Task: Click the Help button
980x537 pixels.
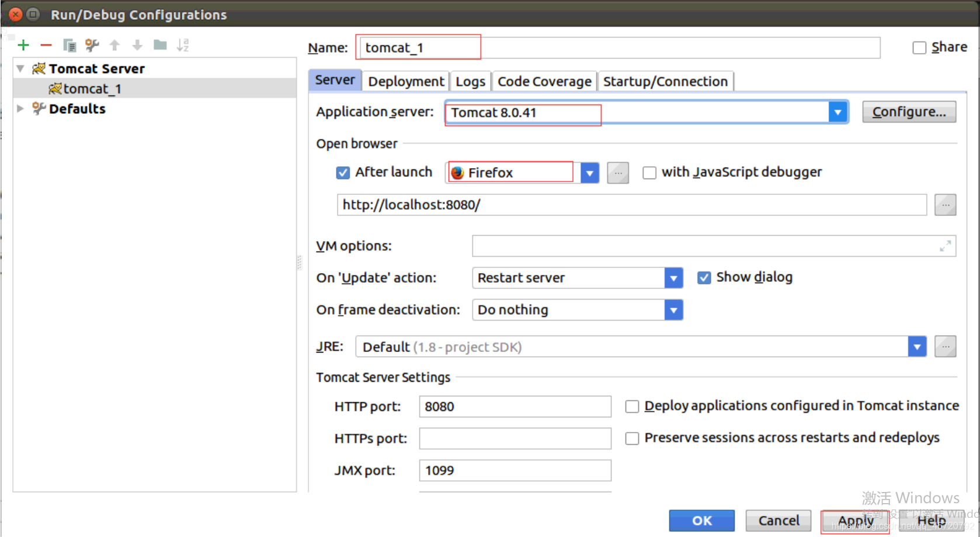Action: tap(932, 521)
